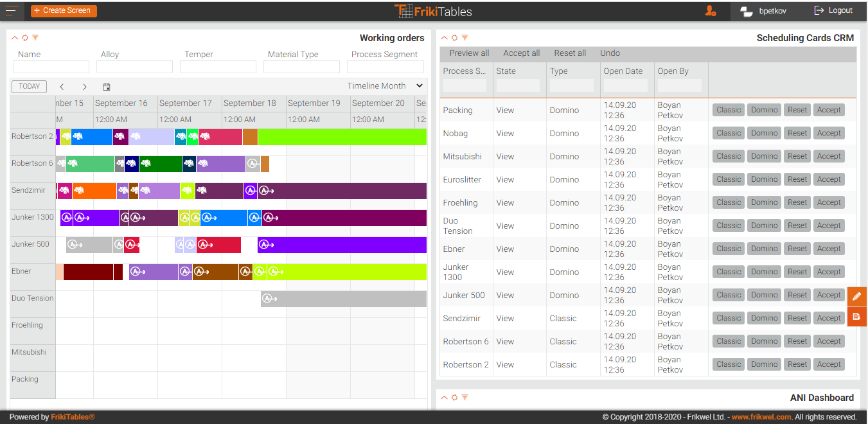
Task: Open the calendar date picker icon
Action: tap(107, 87)
